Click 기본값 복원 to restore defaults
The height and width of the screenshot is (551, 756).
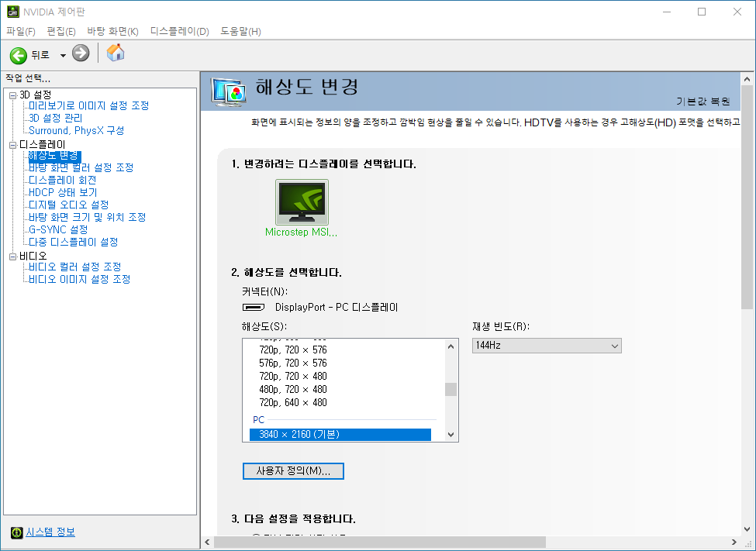click(x=702, y=102)
